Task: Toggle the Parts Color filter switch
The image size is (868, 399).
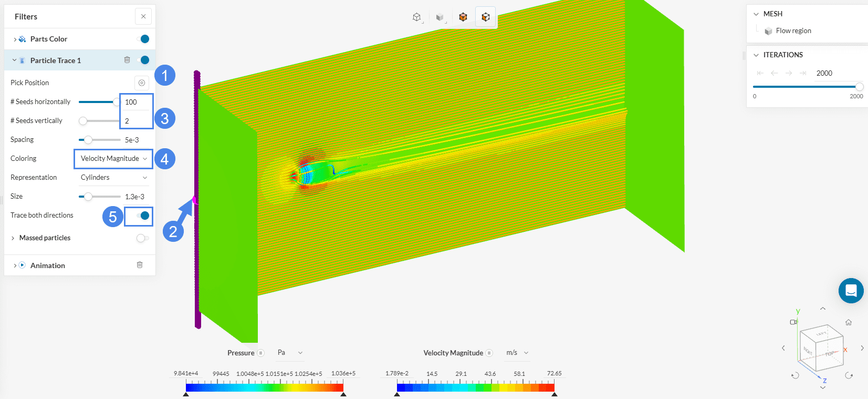Action: coord(143,39)
